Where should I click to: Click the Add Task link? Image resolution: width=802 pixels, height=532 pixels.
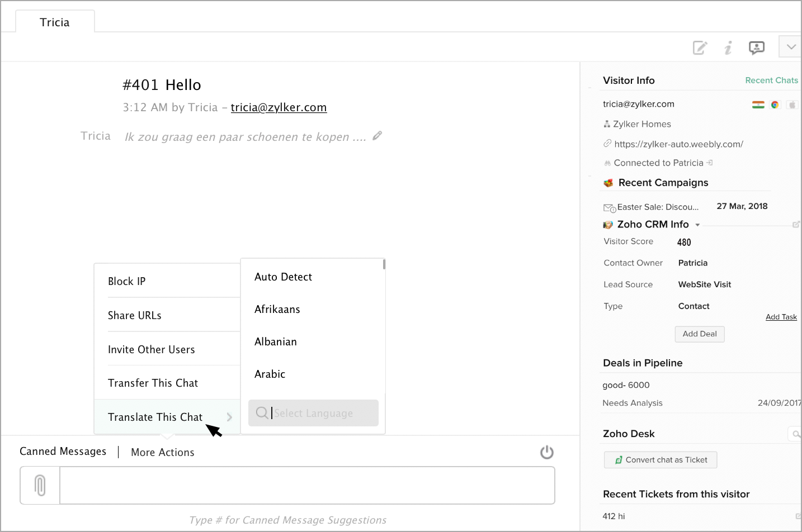(x=781, y=317)
